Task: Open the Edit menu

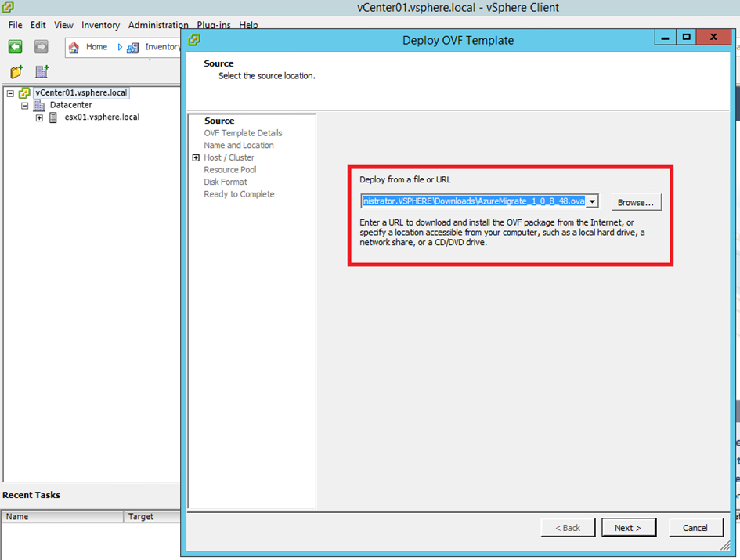Action: (38, 25)
